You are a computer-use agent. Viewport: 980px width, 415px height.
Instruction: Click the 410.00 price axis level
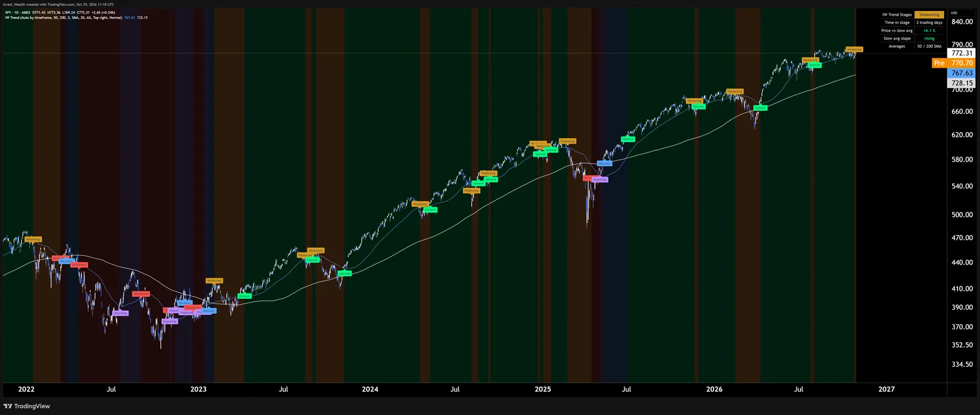click(962, 288)
